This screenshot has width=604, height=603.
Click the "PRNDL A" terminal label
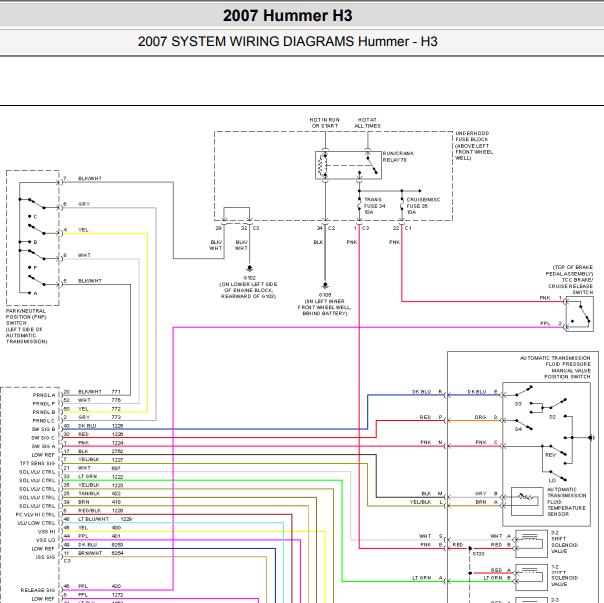click(x=44, y=395)
